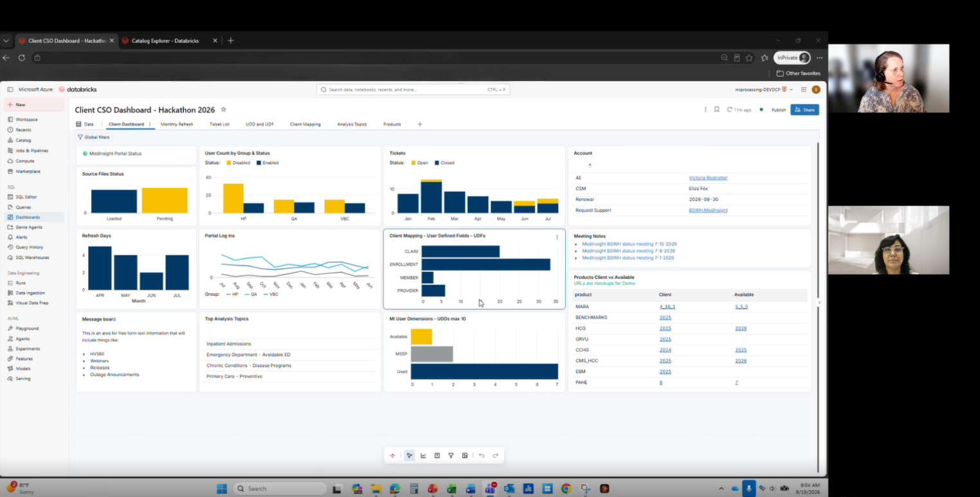Open the Global filters panel

coord(93,137)
